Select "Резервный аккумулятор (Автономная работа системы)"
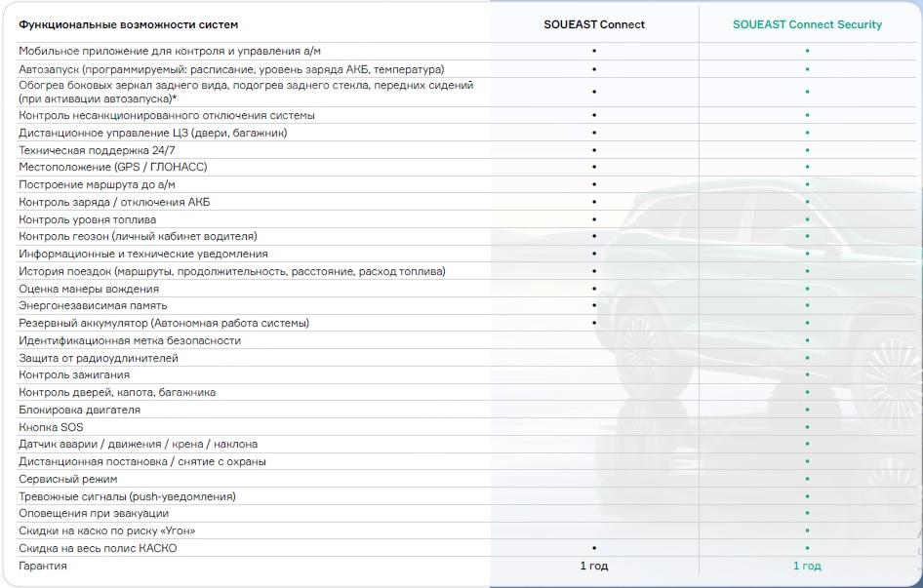The height and width of the screenshot is (588, 923). (x=164, y=324)
